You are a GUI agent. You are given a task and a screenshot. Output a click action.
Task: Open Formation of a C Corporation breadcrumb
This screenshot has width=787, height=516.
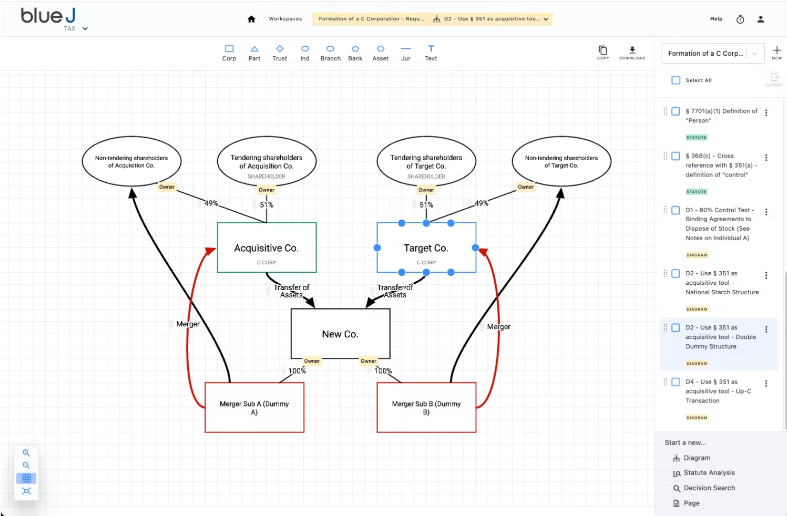tap(371, 19)
